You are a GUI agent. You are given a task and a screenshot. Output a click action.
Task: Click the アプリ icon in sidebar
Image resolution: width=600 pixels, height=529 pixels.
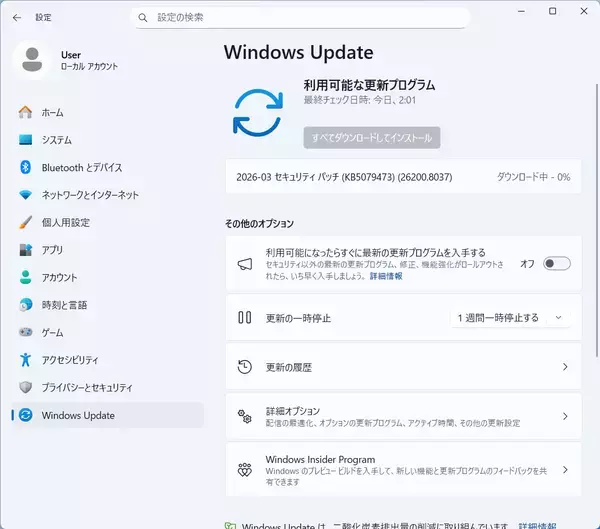(x=25, y=250)
